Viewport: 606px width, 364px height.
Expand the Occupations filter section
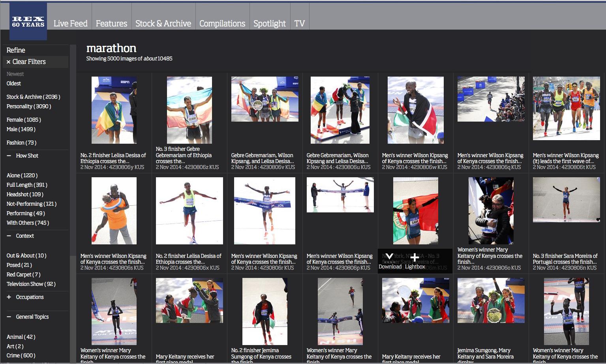pos(9,297)
